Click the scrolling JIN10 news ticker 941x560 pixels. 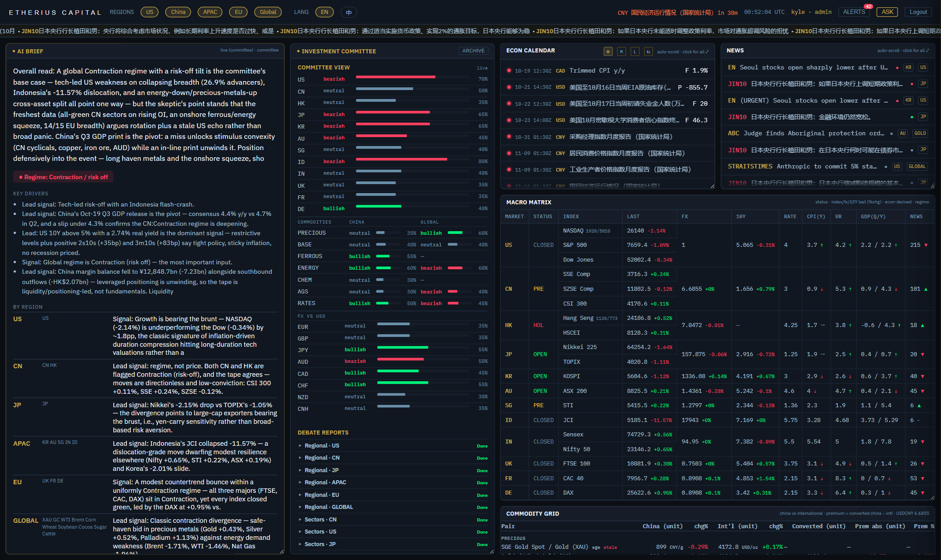point(470,31)
